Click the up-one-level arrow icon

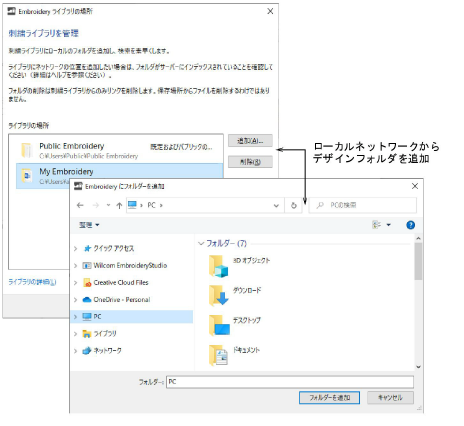(x=119, y=205)
